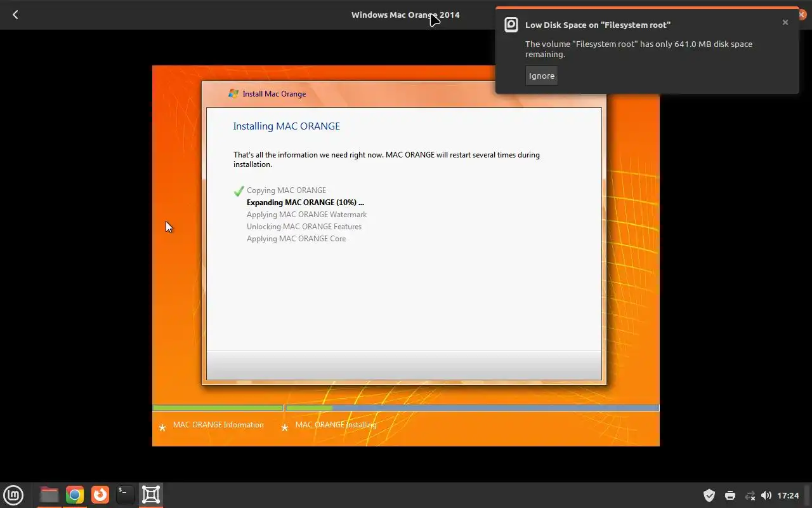Image resolution: width=812 pixels, height=508 pixels.
Task: Open the terminal from the taskbar
Action: coord(126,495)
